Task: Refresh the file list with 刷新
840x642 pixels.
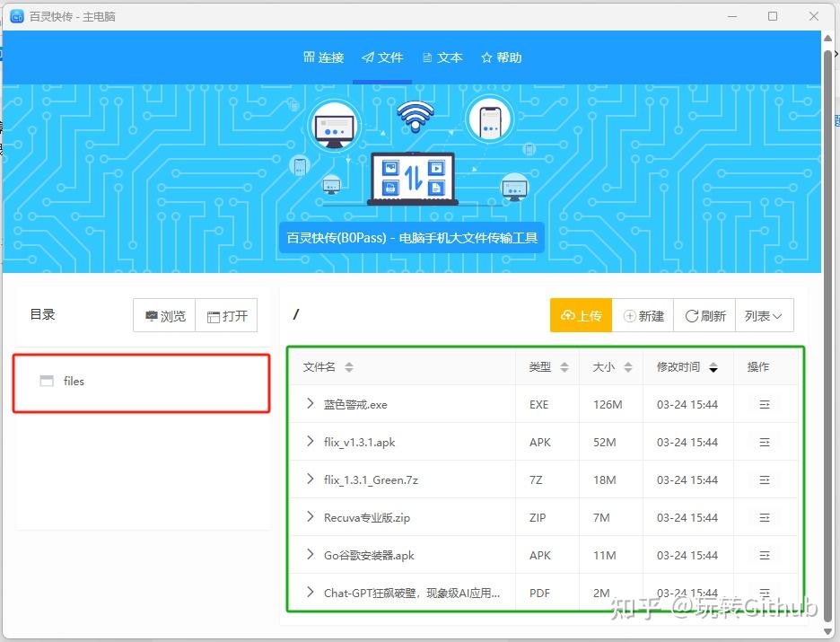Action: [705, 315]
